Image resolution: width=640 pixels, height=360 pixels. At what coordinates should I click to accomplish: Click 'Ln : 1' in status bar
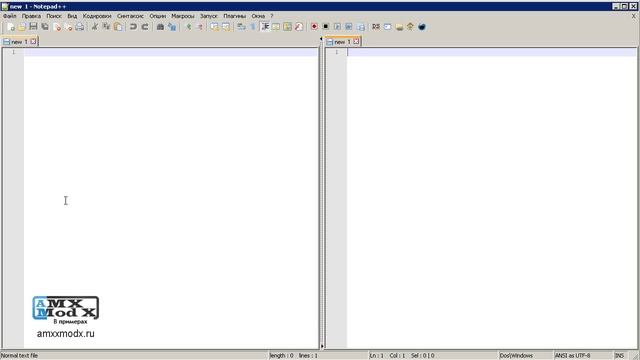pyautogui.click(x=376, y=356)
